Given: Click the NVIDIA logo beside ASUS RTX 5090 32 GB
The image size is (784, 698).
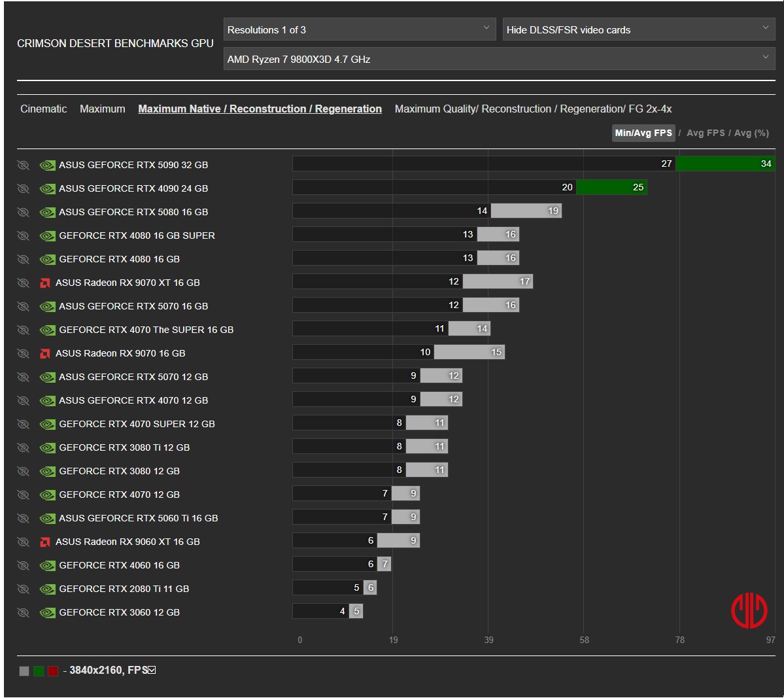Looking at the screenshot, I should pos(48,165).
